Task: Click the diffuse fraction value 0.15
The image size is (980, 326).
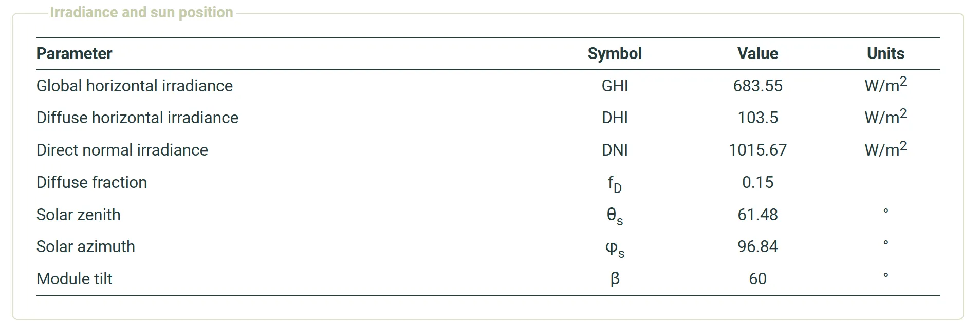Action: tap(757, 182)
